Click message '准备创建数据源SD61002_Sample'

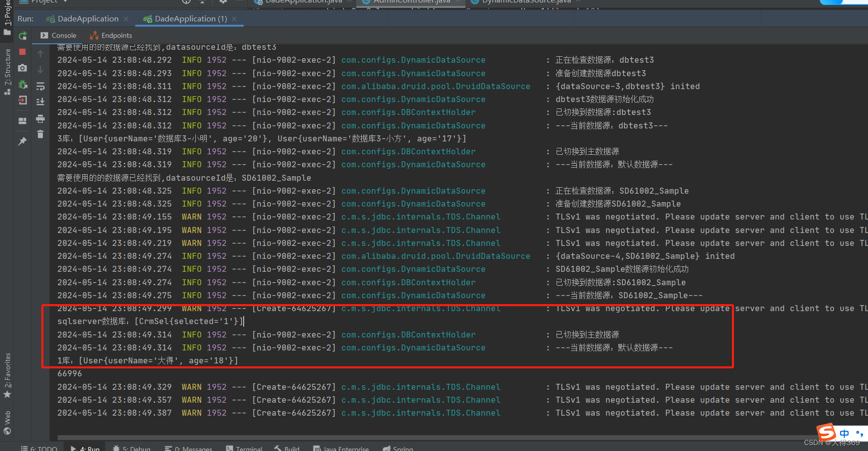coord(618,204)
